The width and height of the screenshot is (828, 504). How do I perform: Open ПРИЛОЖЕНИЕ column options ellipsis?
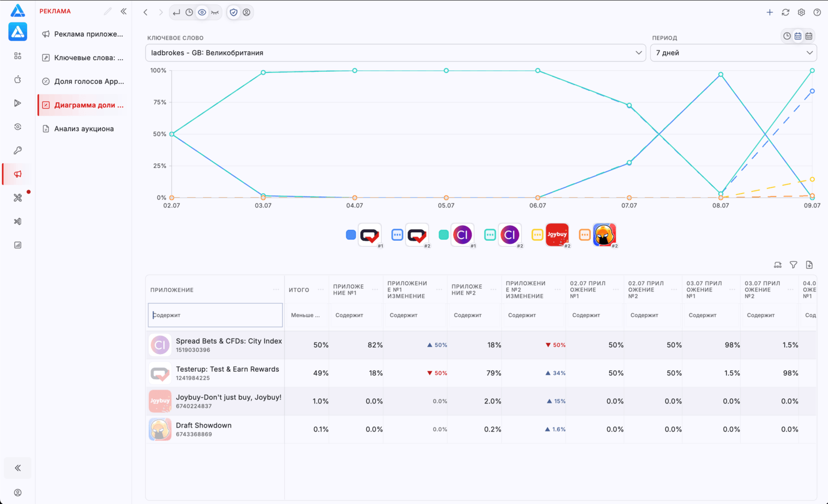point(276,290)
